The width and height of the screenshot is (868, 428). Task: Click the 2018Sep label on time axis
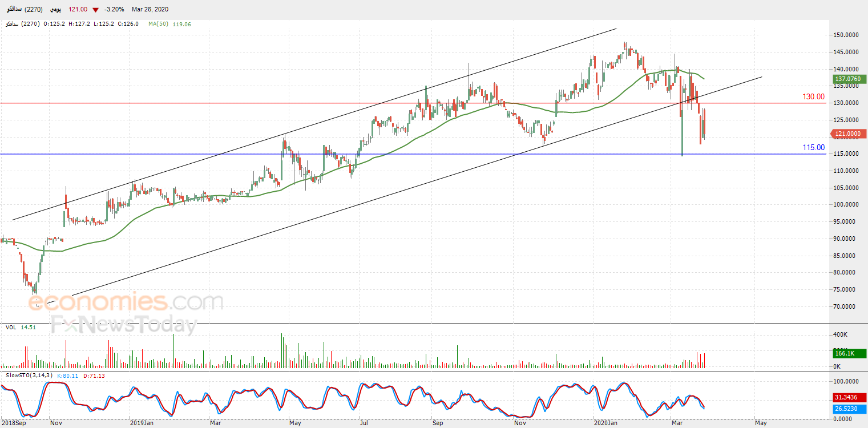click(13, 423)
